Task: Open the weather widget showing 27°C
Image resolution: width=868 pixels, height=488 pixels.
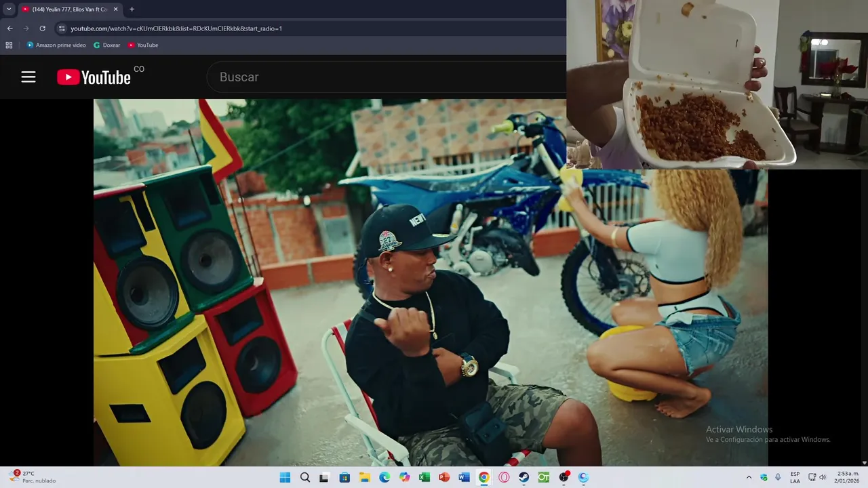Action: click(x=33, y=477)
